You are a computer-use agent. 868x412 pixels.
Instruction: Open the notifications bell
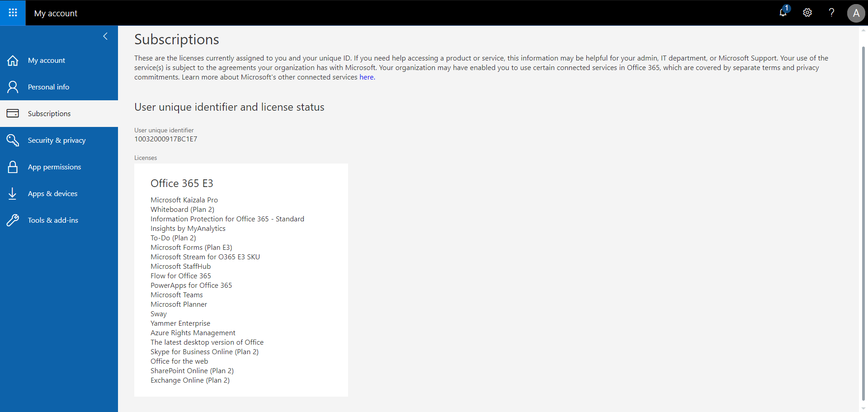coord(783,13)
